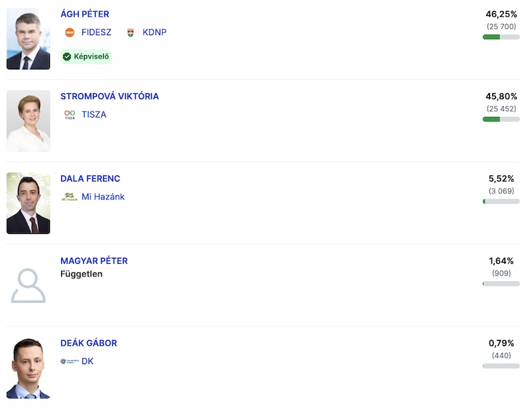Open the DEÁK GÁBOR candidate link
This screenshot has width=532, height=408.
click(88, 344)
